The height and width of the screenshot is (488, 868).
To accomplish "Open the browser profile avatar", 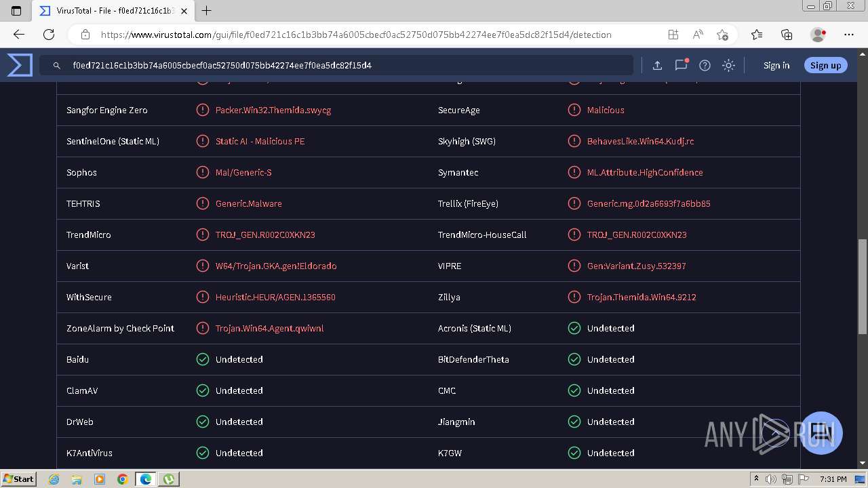I will [x=818, y=35].
